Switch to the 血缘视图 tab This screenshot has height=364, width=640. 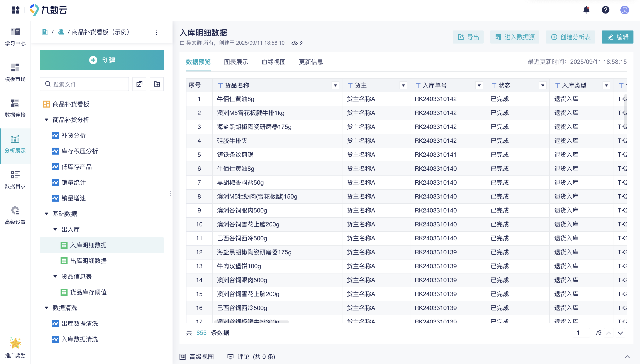pyautogui.click(x=273, y=62)
